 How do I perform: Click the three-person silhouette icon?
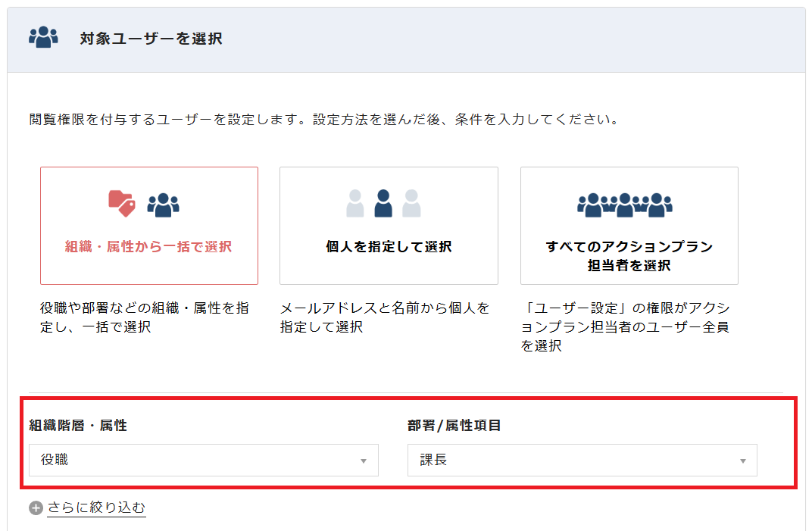click(383, 203)
